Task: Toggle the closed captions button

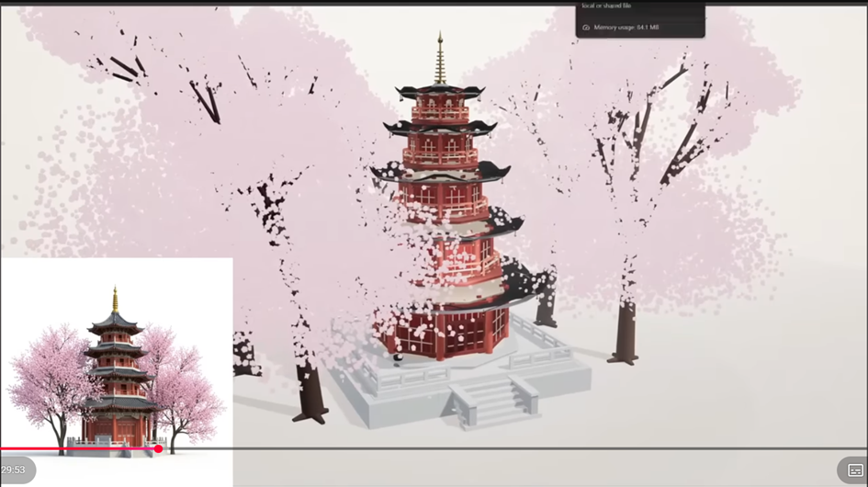Action: (853, 470)
